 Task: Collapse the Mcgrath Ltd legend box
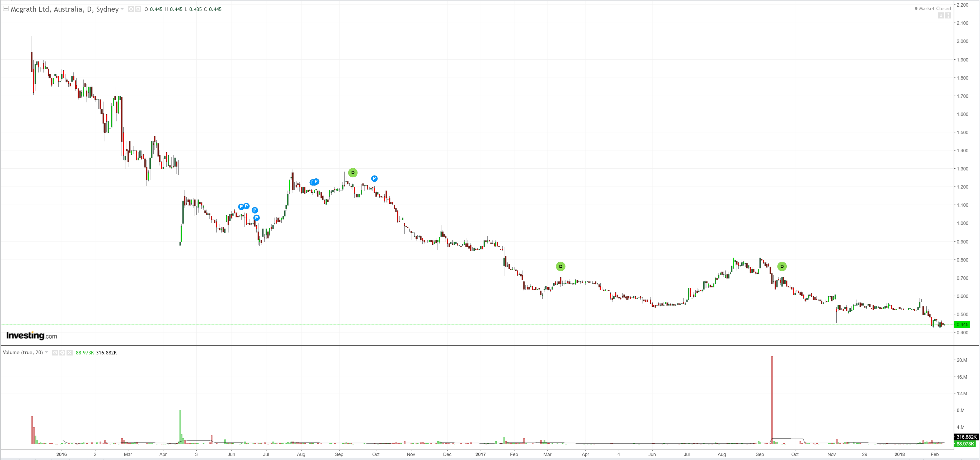6,9
